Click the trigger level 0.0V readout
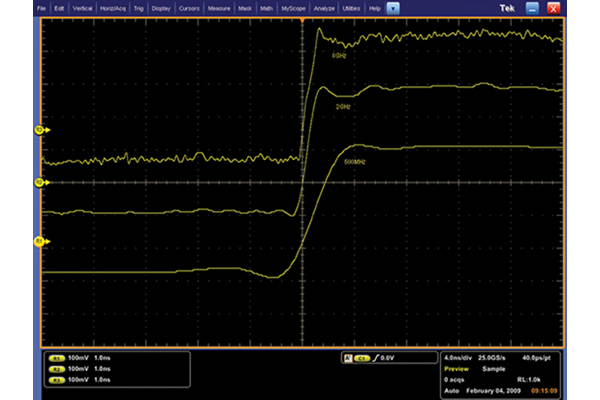Image resolution: width=600 pixels, height=400 pixels. tap(386, 357)
